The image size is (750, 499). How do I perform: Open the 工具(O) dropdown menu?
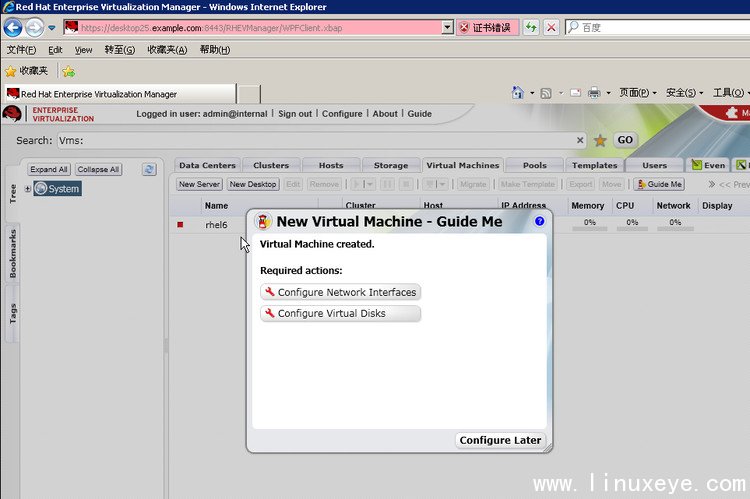(731, 93)
